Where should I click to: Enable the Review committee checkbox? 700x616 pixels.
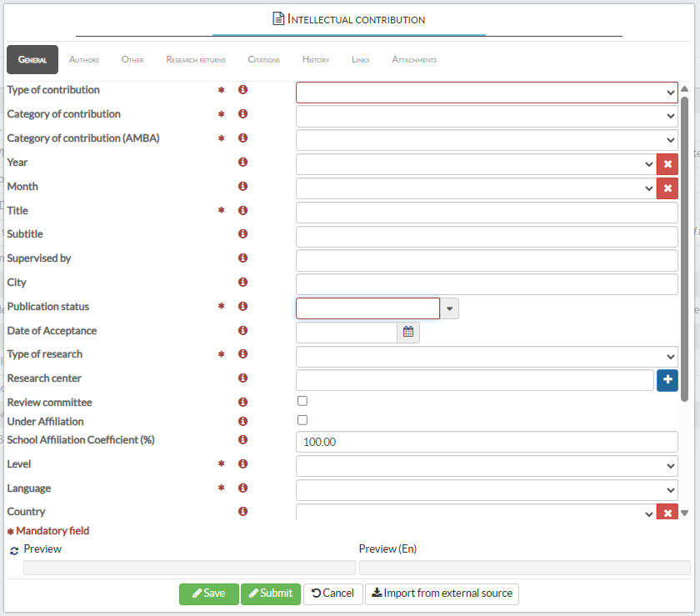(302, 401)
